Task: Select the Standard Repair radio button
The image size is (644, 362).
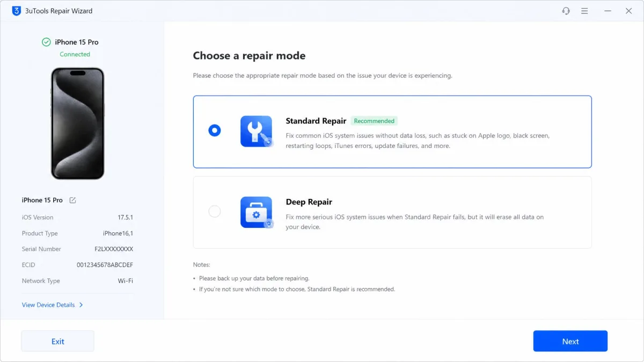Action: pyautogui.click(x=214, y=130)
